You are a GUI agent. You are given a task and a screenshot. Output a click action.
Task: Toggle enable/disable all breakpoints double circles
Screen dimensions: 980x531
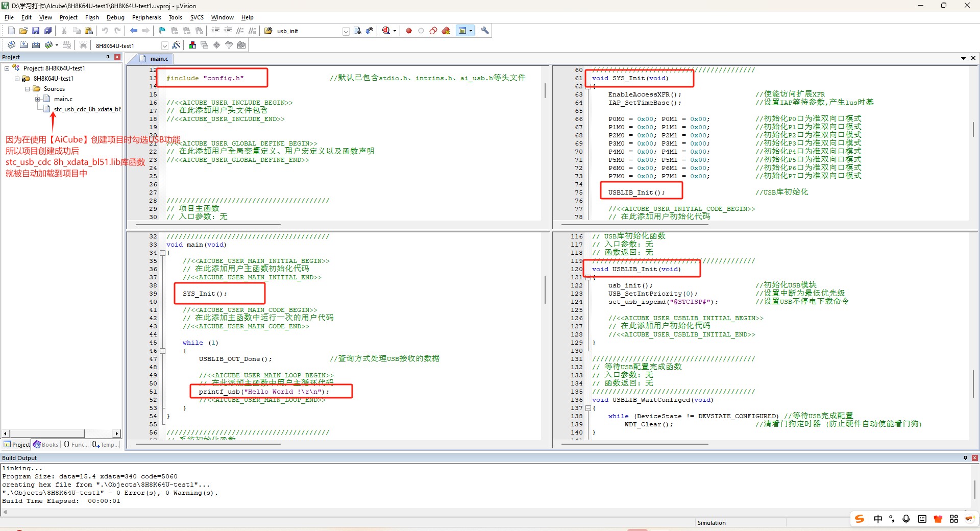pos(433,31)
